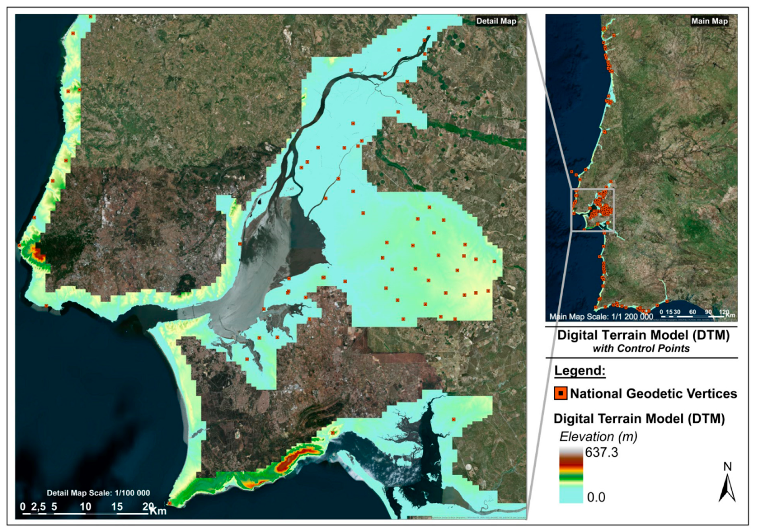This screenshot has width=757, height=532.
Task: Click the Elevation (m) label
Action: pyautogui.click(x=598, y=437)
